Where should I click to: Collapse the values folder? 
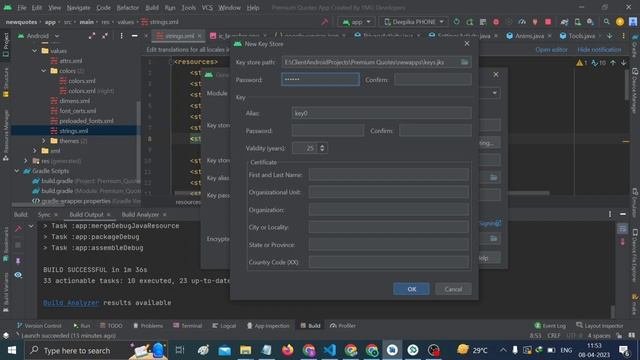click(35, 51)
